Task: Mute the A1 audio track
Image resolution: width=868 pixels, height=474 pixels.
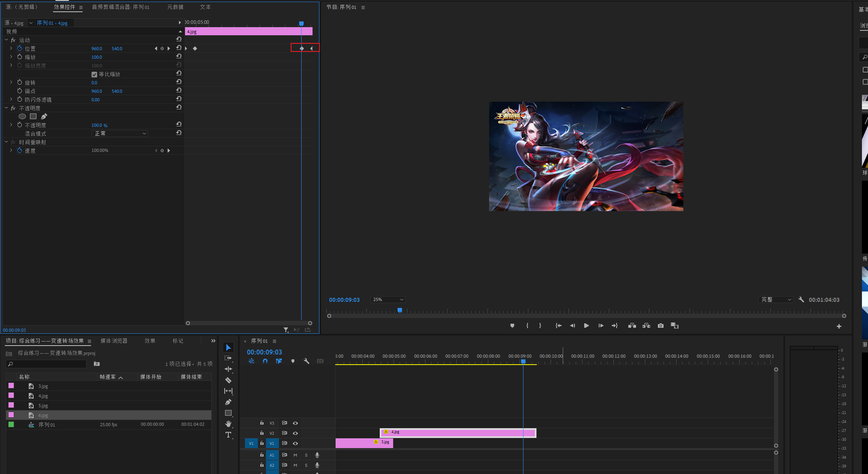Action: point(295,455)
